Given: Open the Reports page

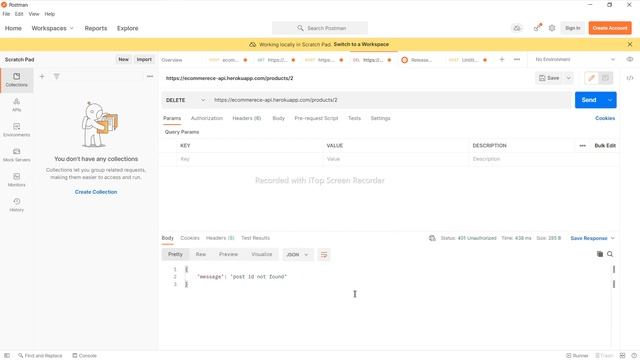Looking at the screenshot, I should (x=96, y=28).
